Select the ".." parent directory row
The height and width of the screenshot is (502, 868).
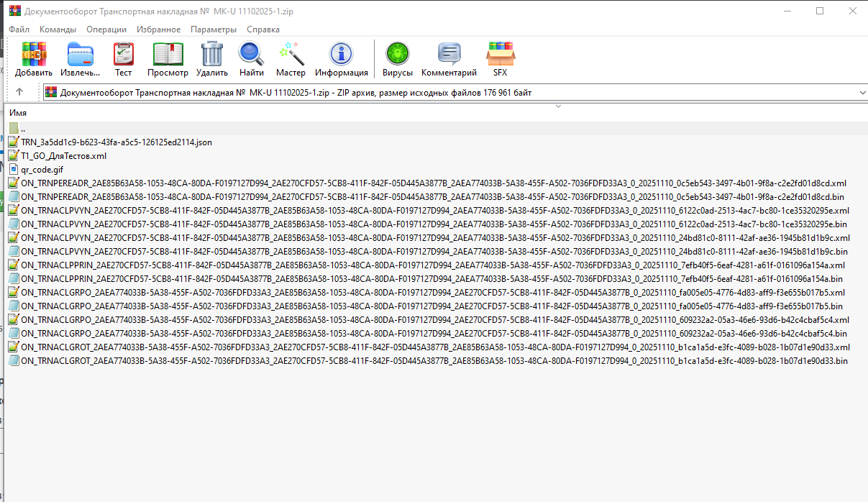[437, 129]
